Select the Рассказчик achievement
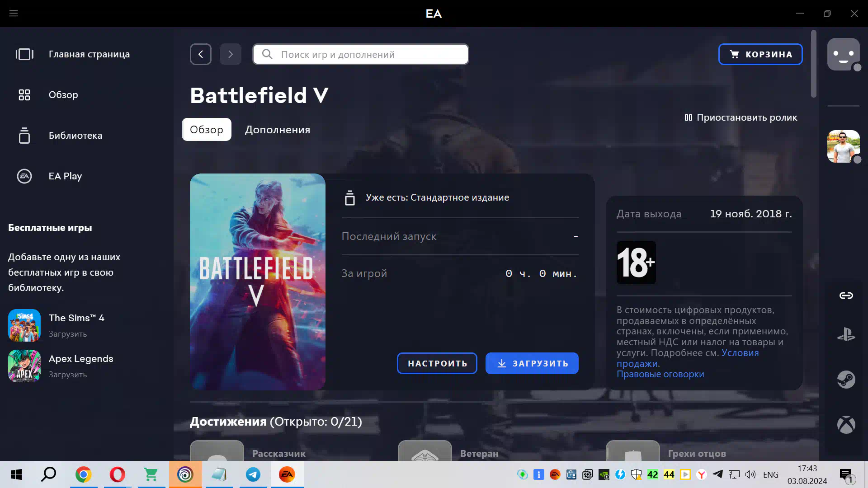The width and height of the screenshot is (868, 488). pyautogui.click(x=279, y=454)
